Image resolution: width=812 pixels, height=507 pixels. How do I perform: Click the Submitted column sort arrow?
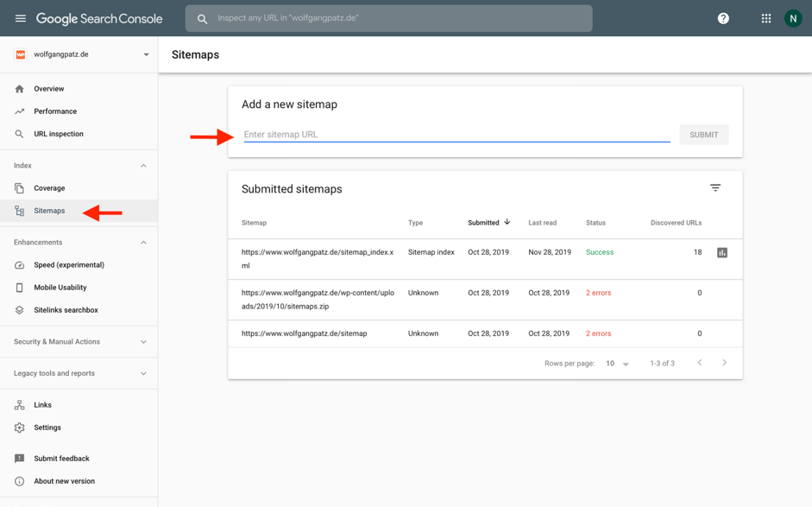pyautogui.click(x=507, y=222)
